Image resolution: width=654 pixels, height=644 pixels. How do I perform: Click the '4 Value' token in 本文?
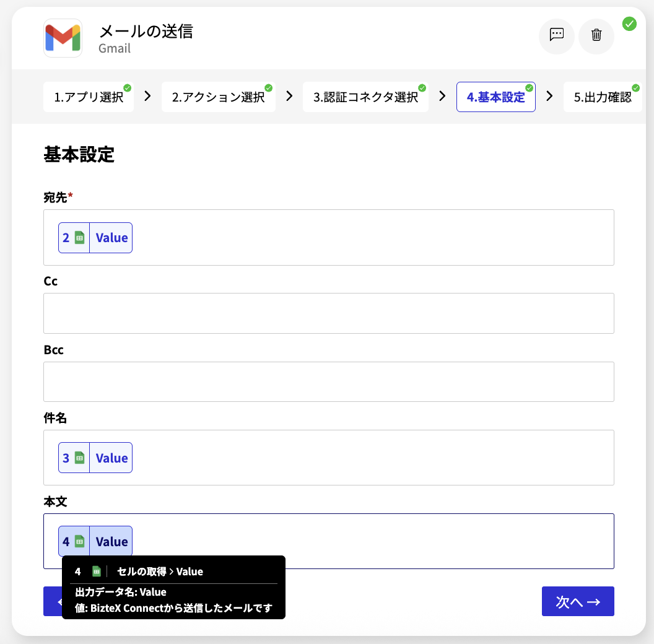[95, 541]
